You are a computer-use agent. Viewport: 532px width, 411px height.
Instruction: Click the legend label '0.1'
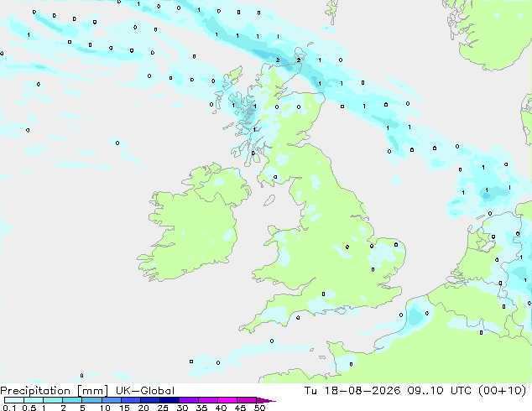pyautogui.click(x=9, y=408)
